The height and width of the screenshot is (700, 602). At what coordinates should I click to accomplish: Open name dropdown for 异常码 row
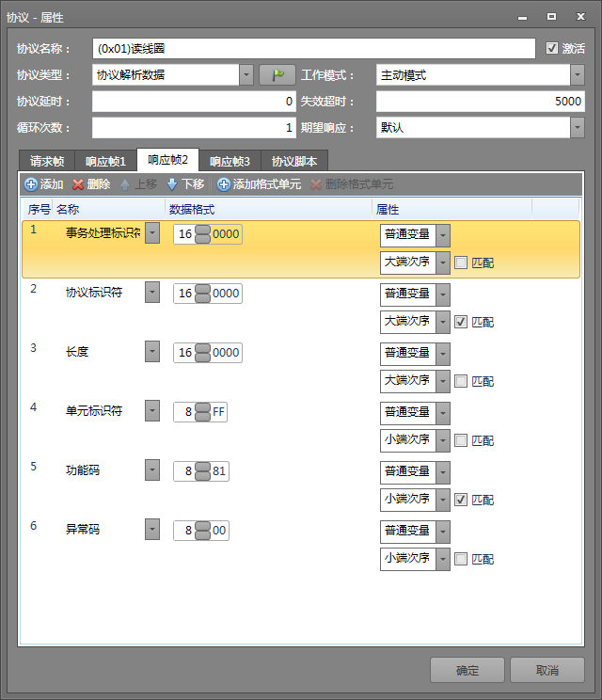pyautogui.click(x=152, y=530)
